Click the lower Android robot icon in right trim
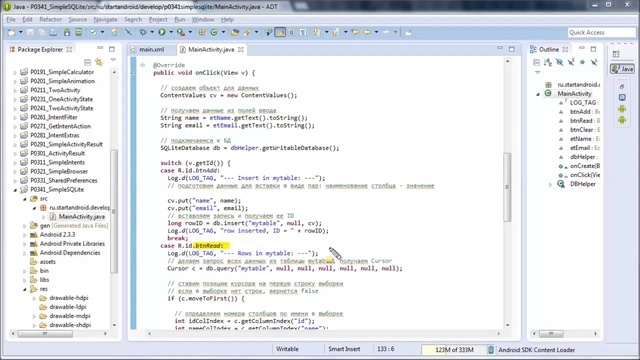 pyautogui.click(x=622, y=120)
